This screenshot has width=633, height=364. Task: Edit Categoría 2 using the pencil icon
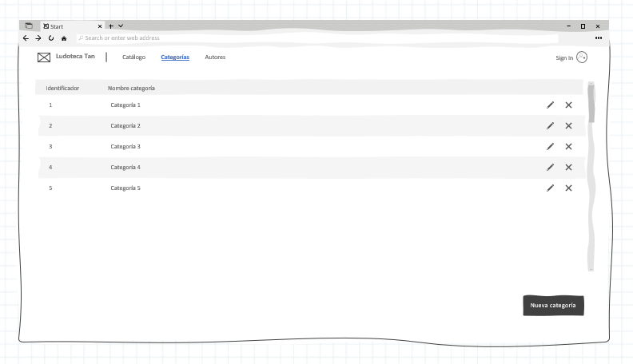550,125
